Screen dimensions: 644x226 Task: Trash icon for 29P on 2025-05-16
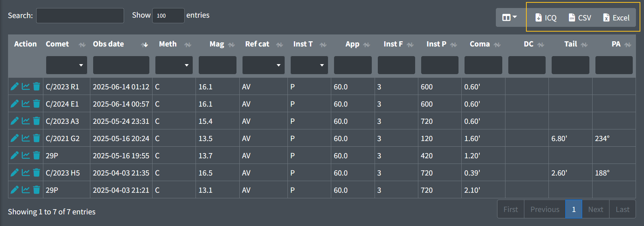(37, 155)
